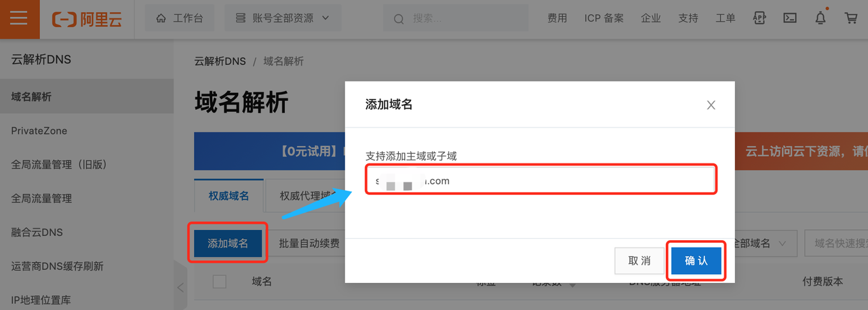Viewport: 868px width, 310px height.
Task: Open the notifications bell
Action: tap(821, 18)
